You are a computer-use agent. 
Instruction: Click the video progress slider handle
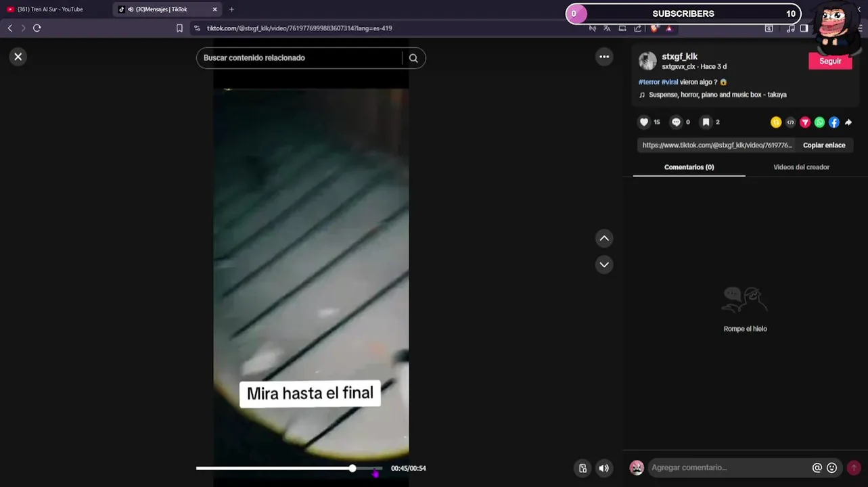352,468
